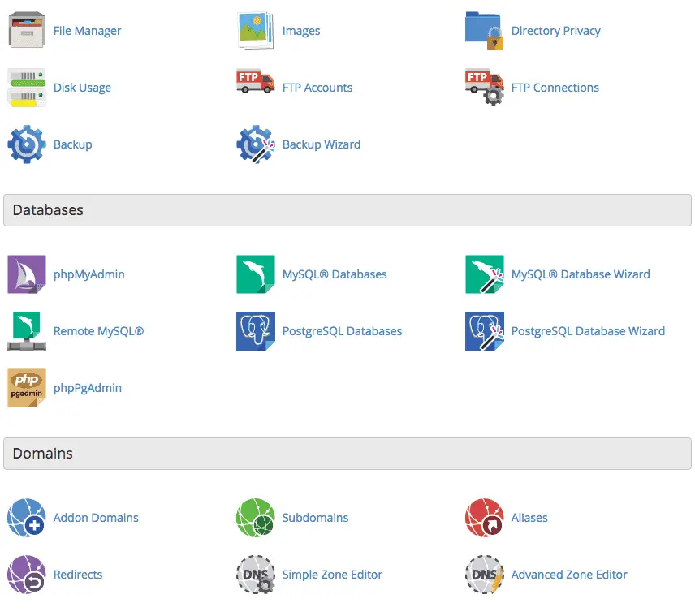This screenshot has height=616, width=695.
Task: Click the MySQL Databases dolphin icon
Action: pos(255,274)
